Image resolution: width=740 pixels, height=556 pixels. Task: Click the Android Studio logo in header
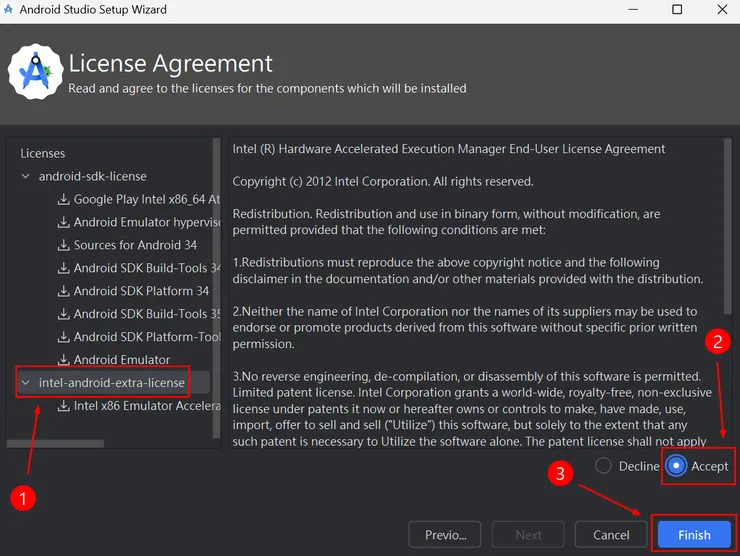point(36,72)
